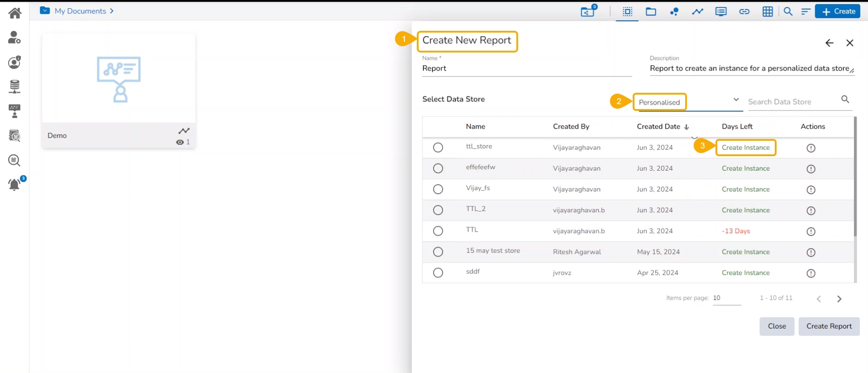Click the data store list scrollbar
The height and width of the screenshot is (373, 868).
pyautogui.click(x=855, y=177)
